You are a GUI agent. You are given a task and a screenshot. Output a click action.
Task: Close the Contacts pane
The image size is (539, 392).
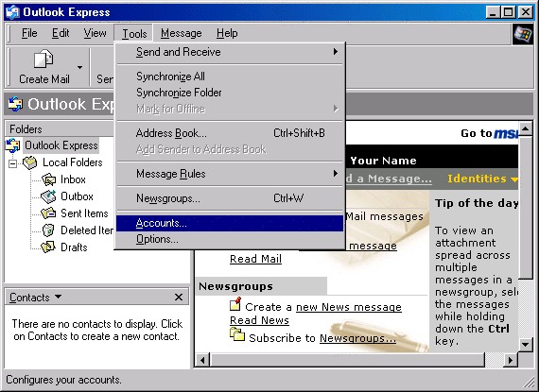click(x=179, y=297)
